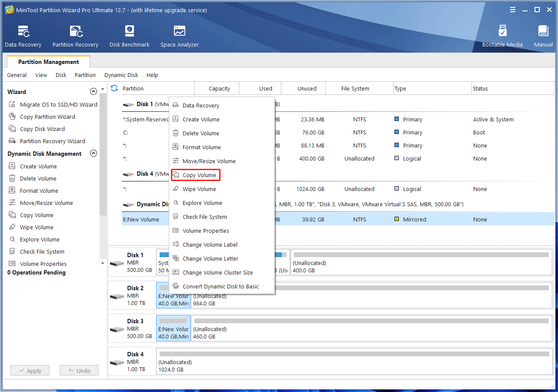Screen dimensions: 558x392
Task: Launch Partition Recovery tool
Action: (75, 37)
